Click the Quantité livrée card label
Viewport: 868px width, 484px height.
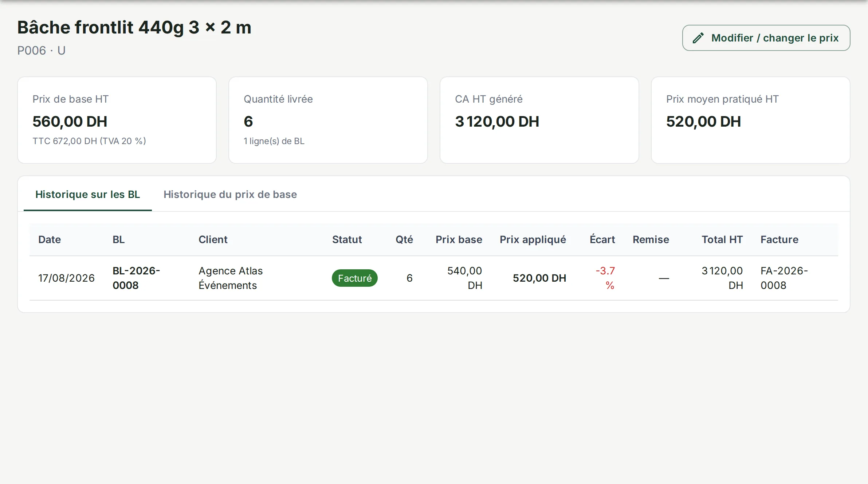click(x=278, y=99)
